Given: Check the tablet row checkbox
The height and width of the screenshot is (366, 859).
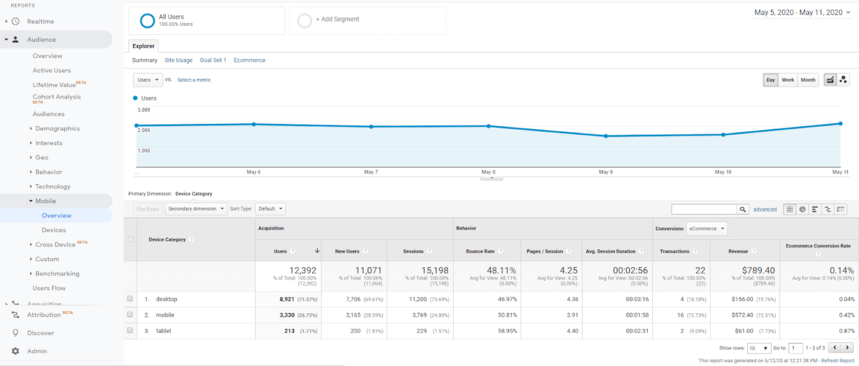Looking at the screenshot, I should [130, 330].
